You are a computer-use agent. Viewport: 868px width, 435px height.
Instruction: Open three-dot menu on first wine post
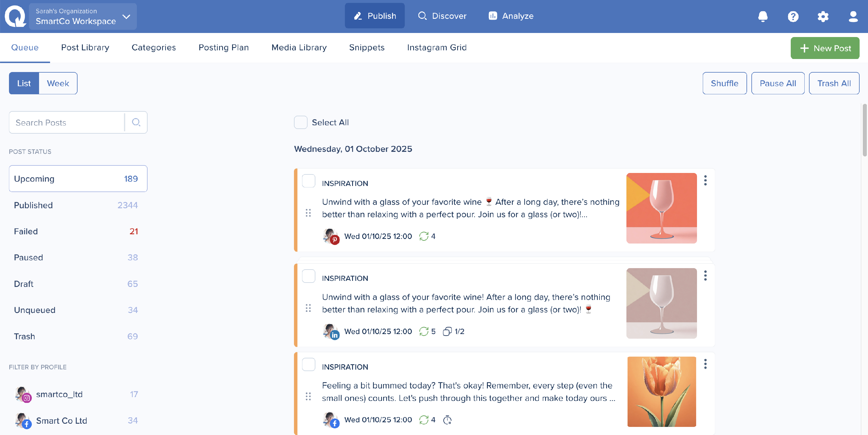[x=705, y=180]
